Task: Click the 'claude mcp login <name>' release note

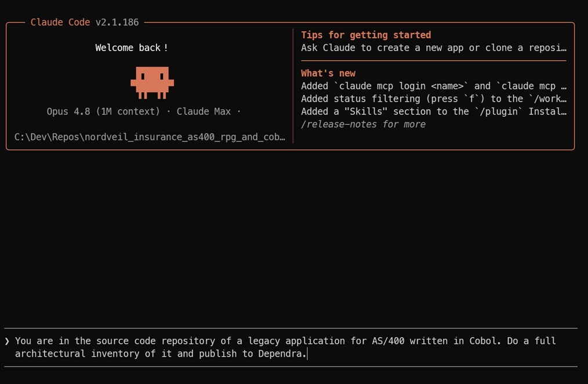Action: point(434,86)
